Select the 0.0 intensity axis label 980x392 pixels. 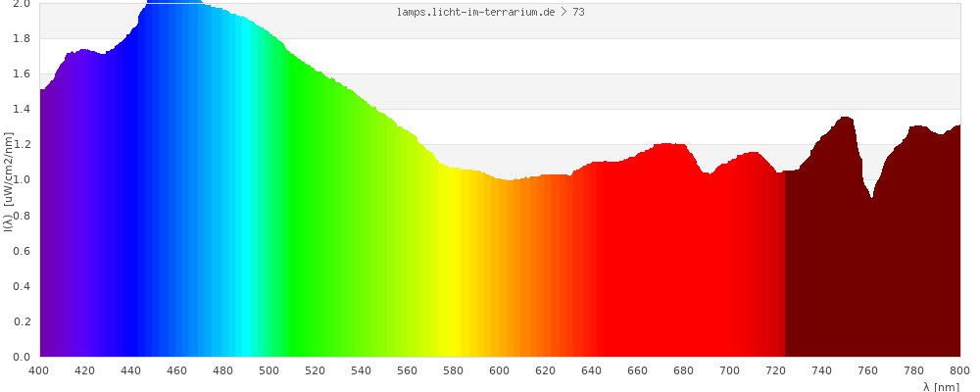(21, 357)
